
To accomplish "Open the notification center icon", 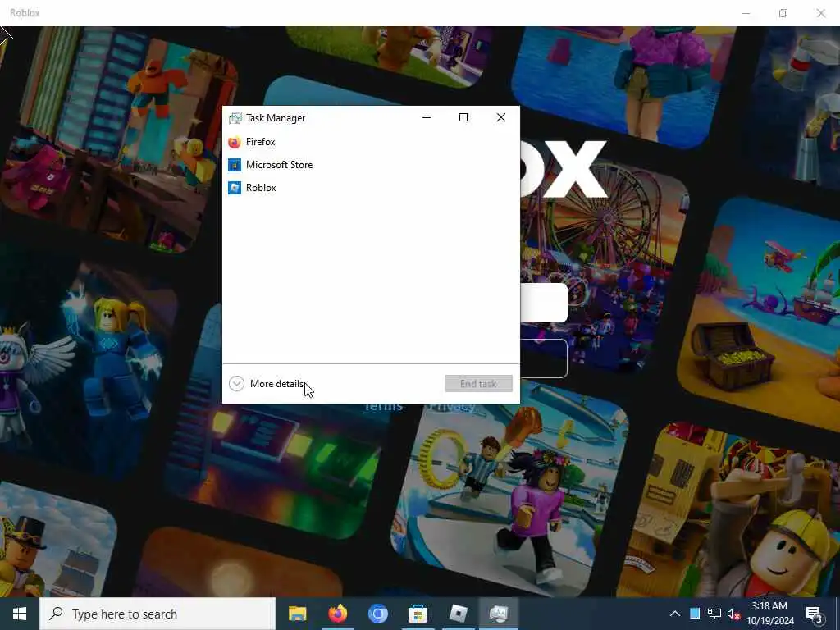I will click(815, 614).
